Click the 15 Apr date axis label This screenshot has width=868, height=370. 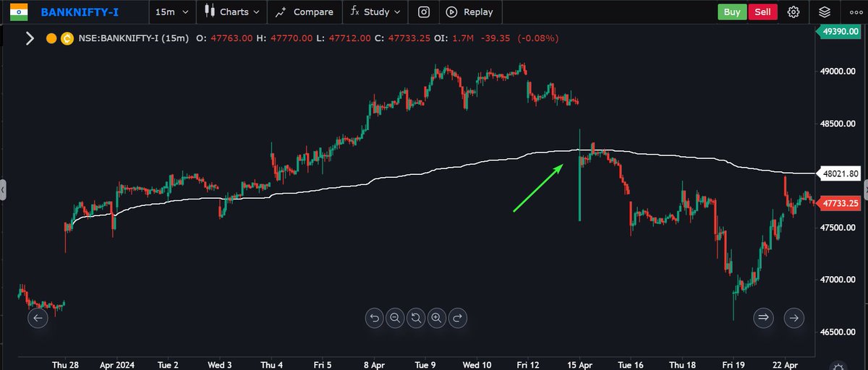click(579, 365)
